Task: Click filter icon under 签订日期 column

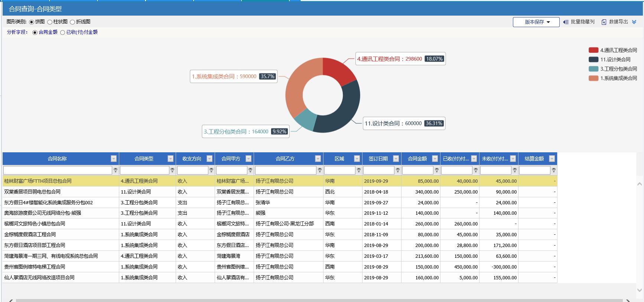Action: point(398,170)
